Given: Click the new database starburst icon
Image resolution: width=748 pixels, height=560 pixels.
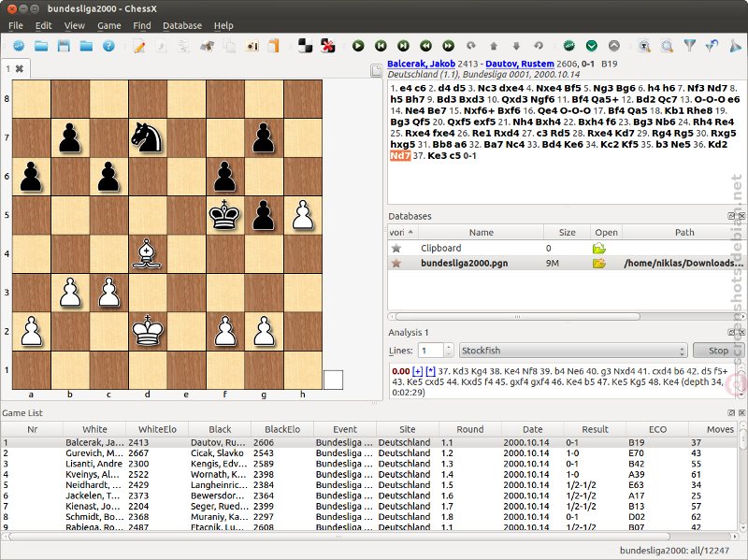Looking at the screenshot, I should point(19,46).
